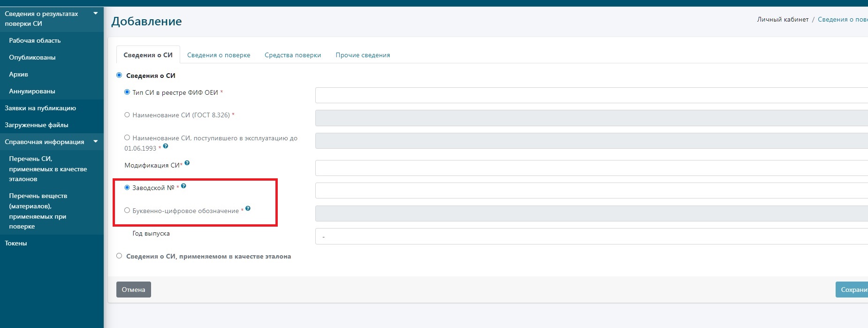
Task: Open the Средства поверки tab
Action: [293, 55]
